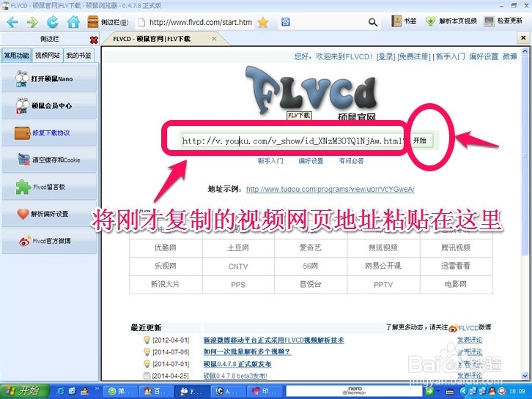Switch to 我的书签 sidebar tab
The height and width of the screenshot is (399, 532).
pyautogui.click(x=78, y=55)
